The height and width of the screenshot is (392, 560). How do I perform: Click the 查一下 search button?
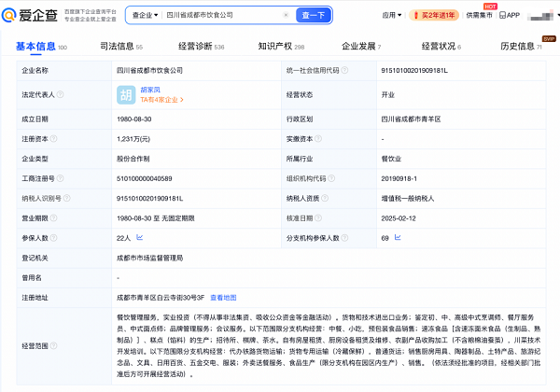tap(314, 16)
